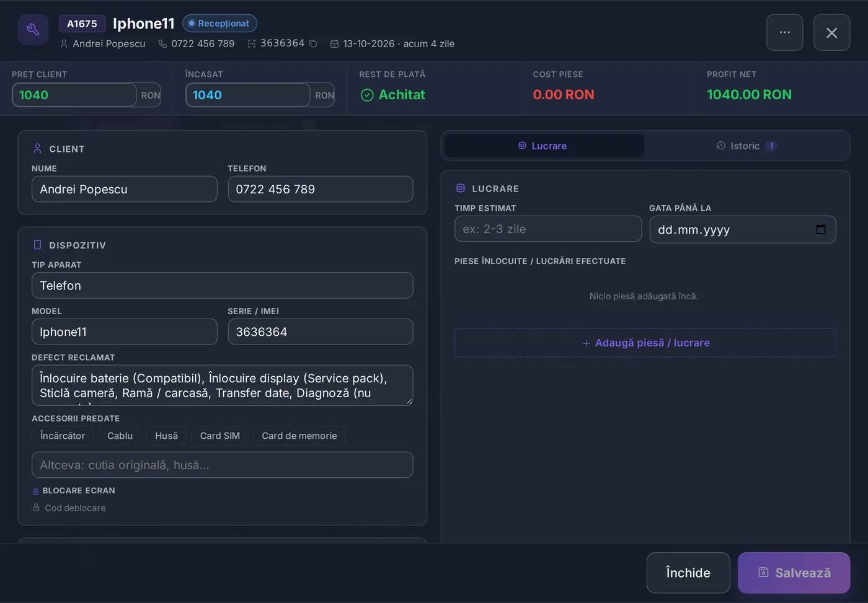Screen dimensions: 868x603
Task: Click the wrench repair icon in header
Action: tap(33, 29)
